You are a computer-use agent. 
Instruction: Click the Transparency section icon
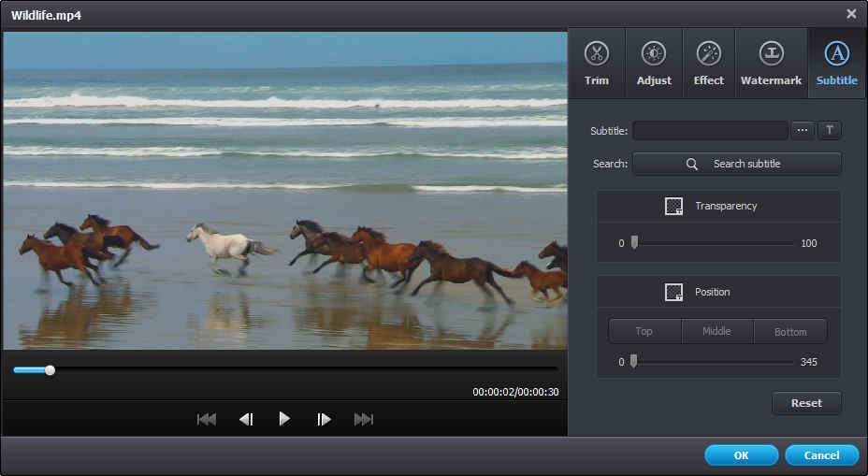(x=673, y=206)
